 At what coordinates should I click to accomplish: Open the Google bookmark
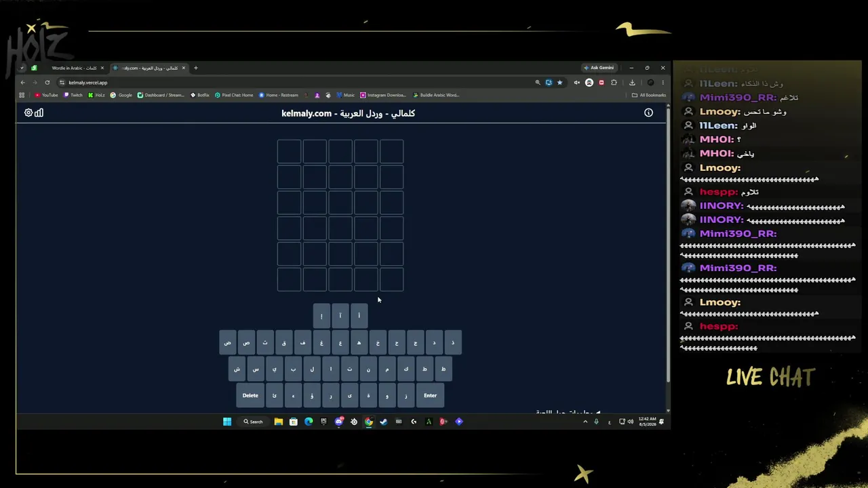(121, 95)
